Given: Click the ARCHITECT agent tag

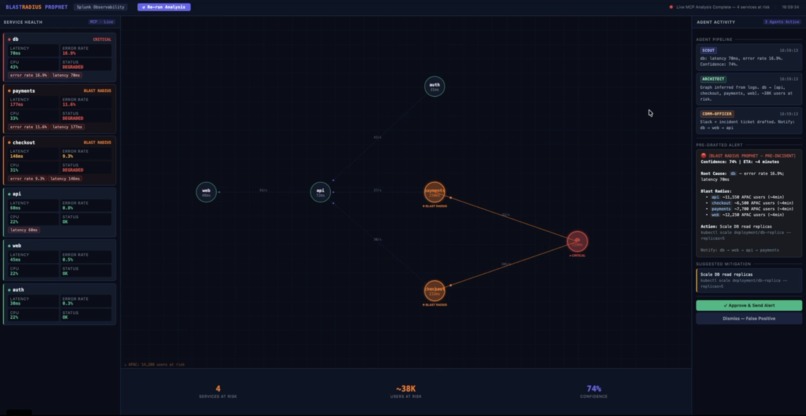Looking at the screenshot, I should pyautogui.click(x=713, y=79).
